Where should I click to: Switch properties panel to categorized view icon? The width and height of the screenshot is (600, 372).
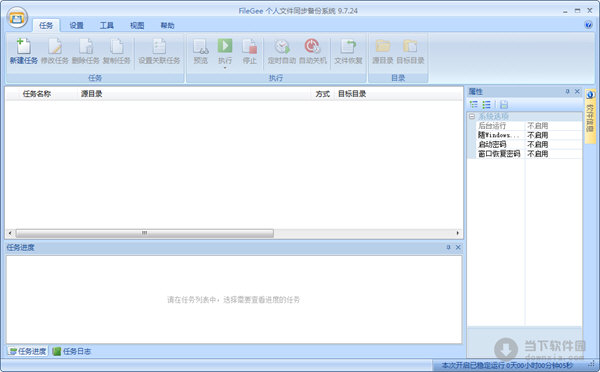[x=474, y=104]
